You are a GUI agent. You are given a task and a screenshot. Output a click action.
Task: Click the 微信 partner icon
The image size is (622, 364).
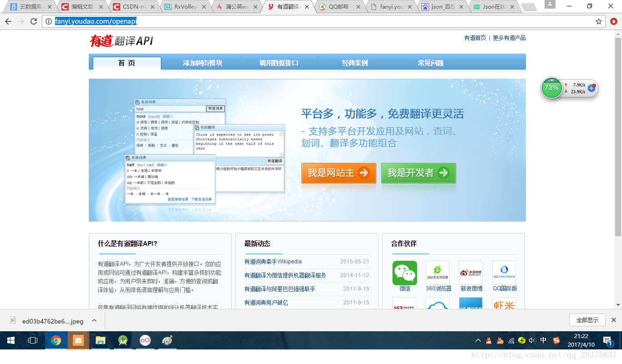(405, 273)
